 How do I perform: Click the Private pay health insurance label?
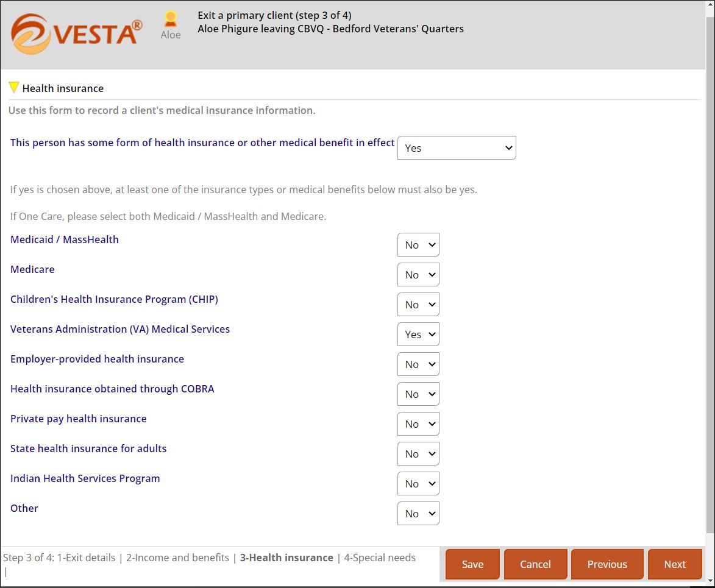[79, 419]
